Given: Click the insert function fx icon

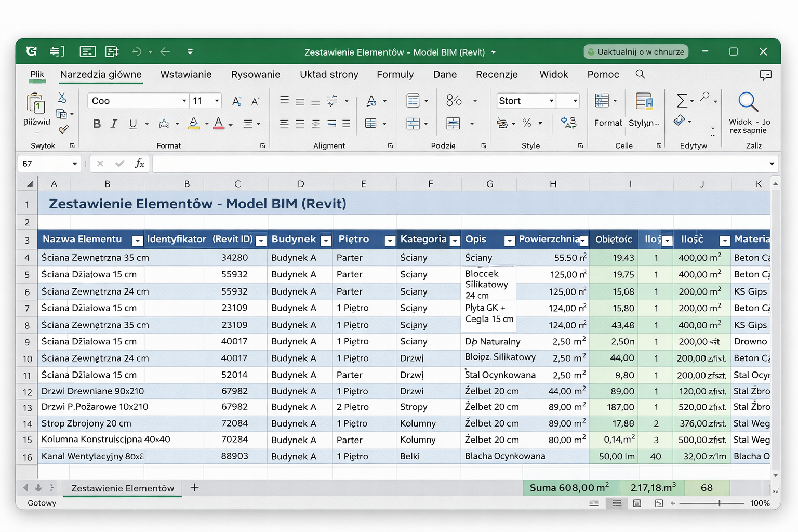Looking at the screenshot, I should click(139, 164).
